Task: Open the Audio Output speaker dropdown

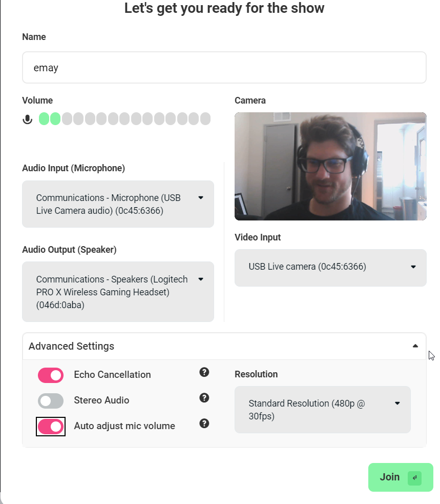Action: [x=118, y=292]
